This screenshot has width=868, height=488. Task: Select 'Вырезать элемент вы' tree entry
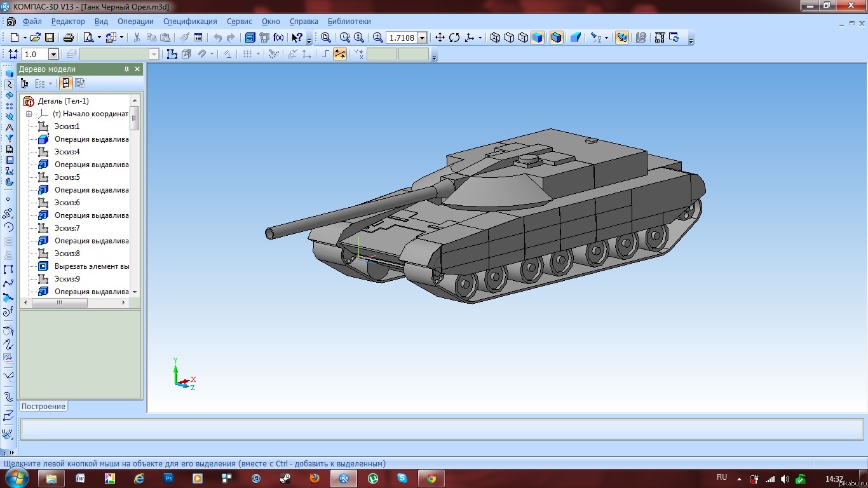(x=92, y=266)
